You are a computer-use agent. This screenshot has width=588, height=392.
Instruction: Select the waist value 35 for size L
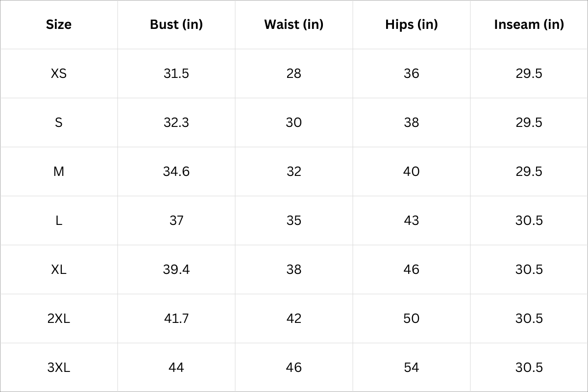tap(294, 220)
